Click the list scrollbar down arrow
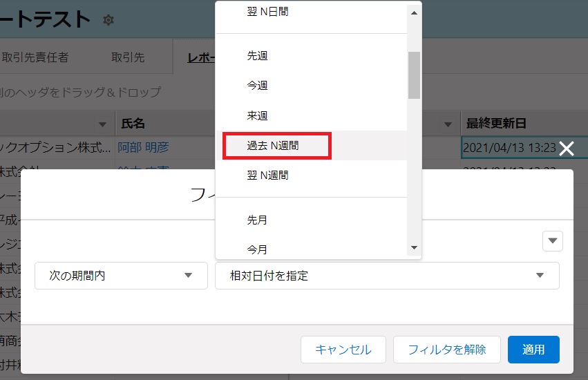588x380 pixels. click(414, 247)
